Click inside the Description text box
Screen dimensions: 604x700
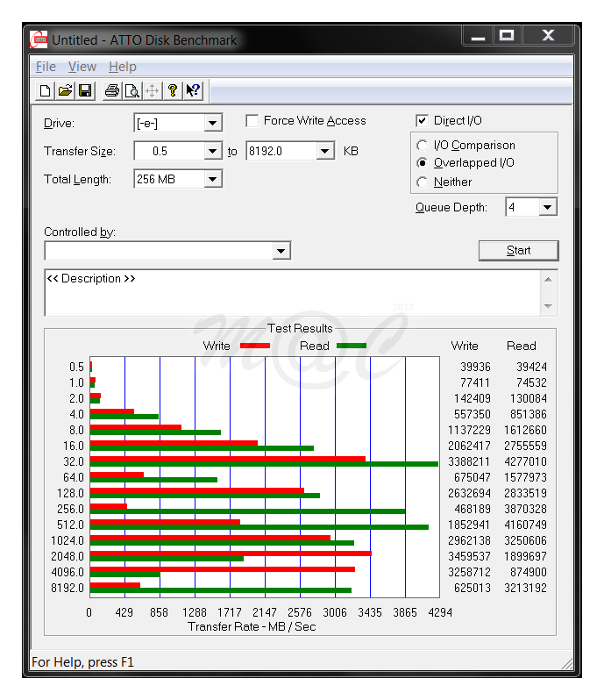tap(293, 293)
